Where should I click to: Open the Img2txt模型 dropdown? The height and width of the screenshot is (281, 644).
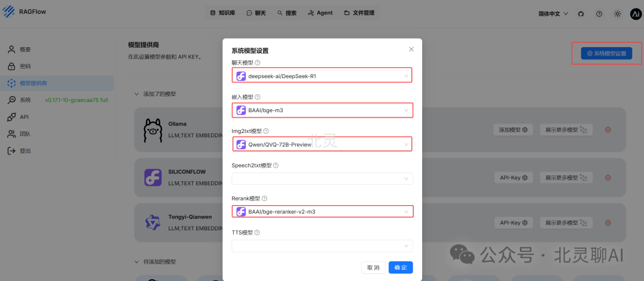click(x=323, y=144)
